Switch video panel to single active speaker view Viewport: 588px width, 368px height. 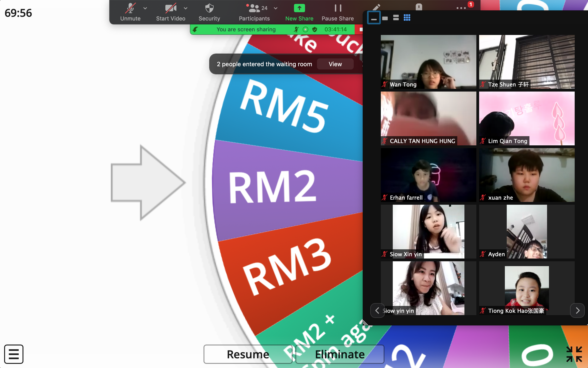click(385, 18)
